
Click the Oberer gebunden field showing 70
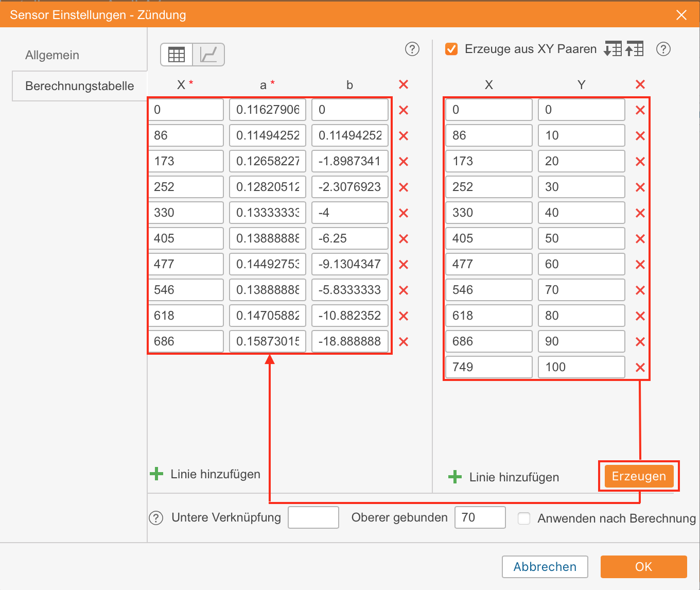click(x=480, y=517)
